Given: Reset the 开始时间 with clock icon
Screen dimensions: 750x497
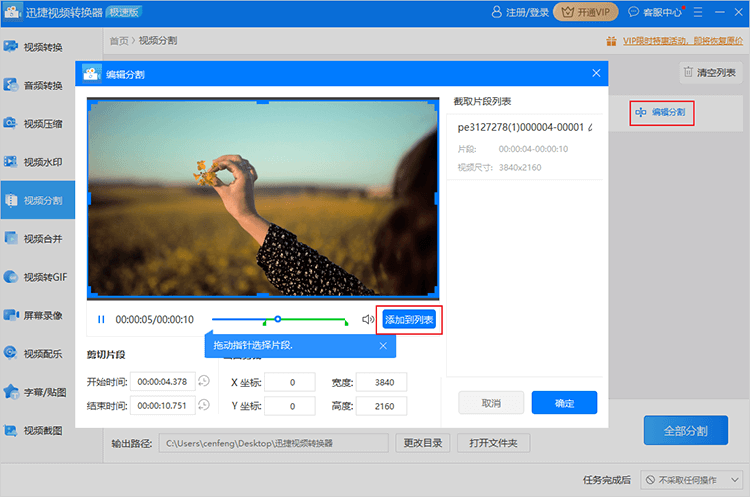Looking at the screenshot, I should point(204,381).
